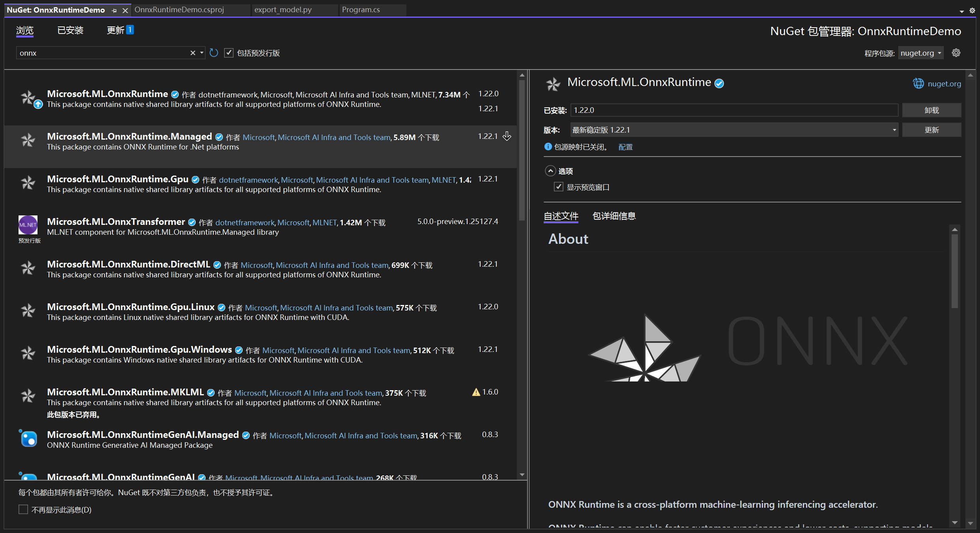The width and height of the screenshot is (980, 533).
Task: Click the OnnxRuntime.Gpu.Windows package icon
Action: [28, 353]
